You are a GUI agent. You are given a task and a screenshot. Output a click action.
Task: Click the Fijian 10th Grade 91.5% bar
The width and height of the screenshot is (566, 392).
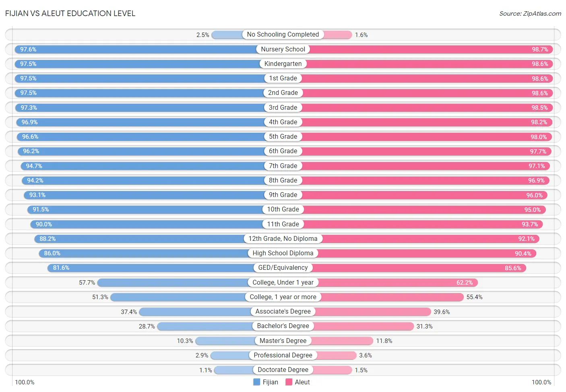click(x=155, y=209)
